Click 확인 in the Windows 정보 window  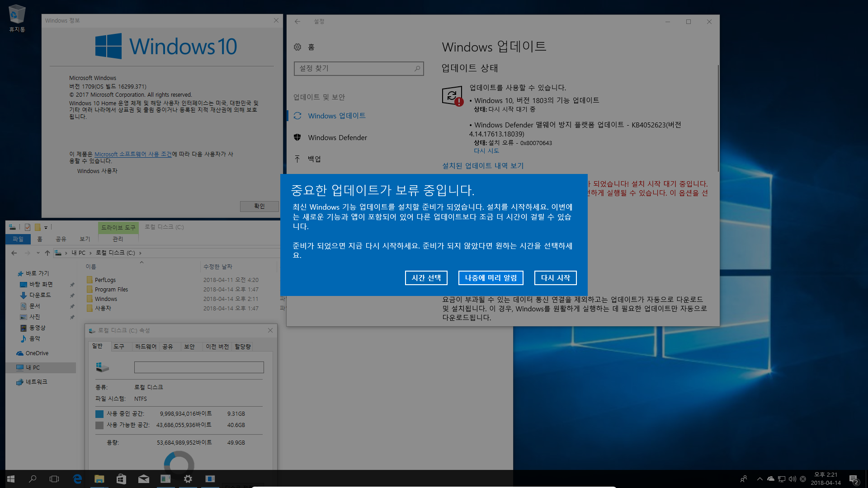(x=259, y=206)
